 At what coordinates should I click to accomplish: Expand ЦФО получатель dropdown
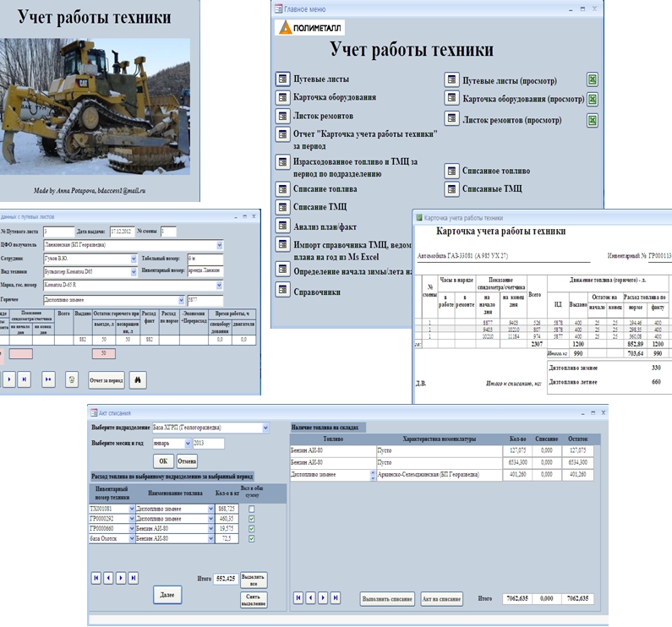[220, 245]
